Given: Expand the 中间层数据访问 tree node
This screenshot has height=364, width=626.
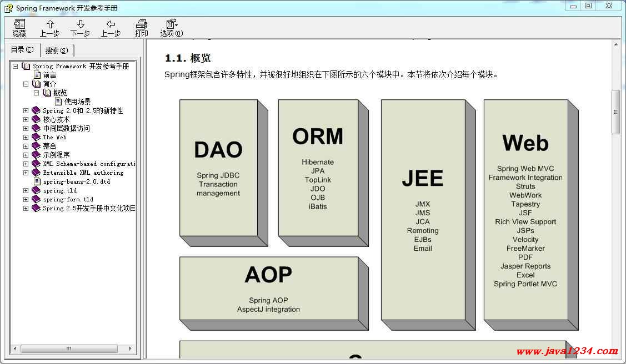Looking at the screenshot, I should click(x=26, y=128).
